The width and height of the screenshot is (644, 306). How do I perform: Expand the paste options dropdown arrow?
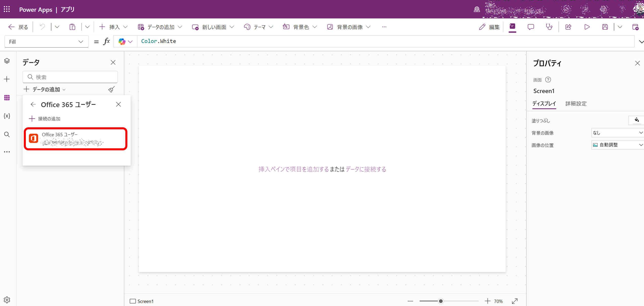tap(87, 27)
